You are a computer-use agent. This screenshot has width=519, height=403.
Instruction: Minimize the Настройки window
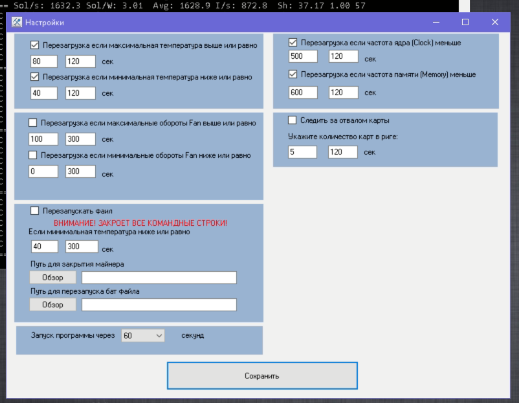point(436,22)
